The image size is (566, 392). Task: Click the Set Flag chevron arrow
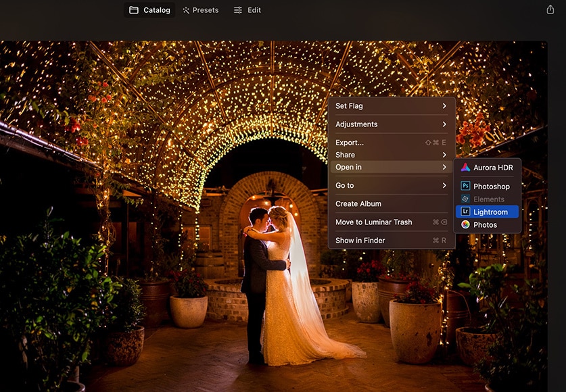(444, 106)
